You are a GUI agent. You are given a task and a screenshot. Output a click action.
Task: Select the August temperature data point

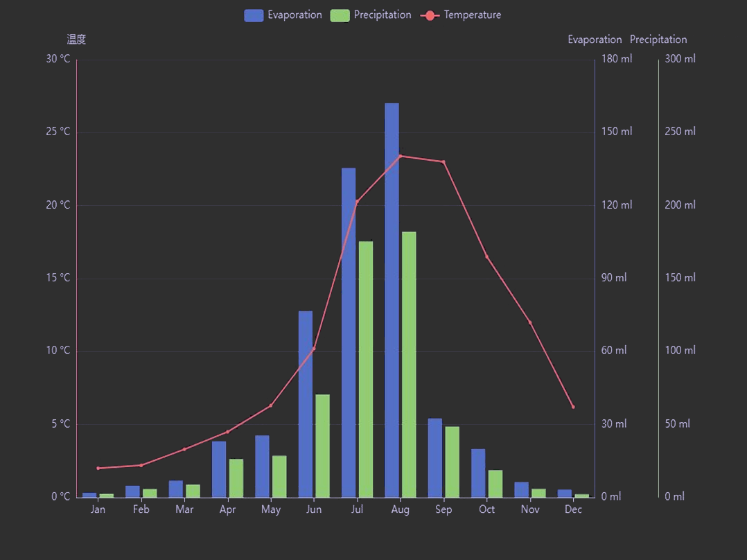click(401, 156)
